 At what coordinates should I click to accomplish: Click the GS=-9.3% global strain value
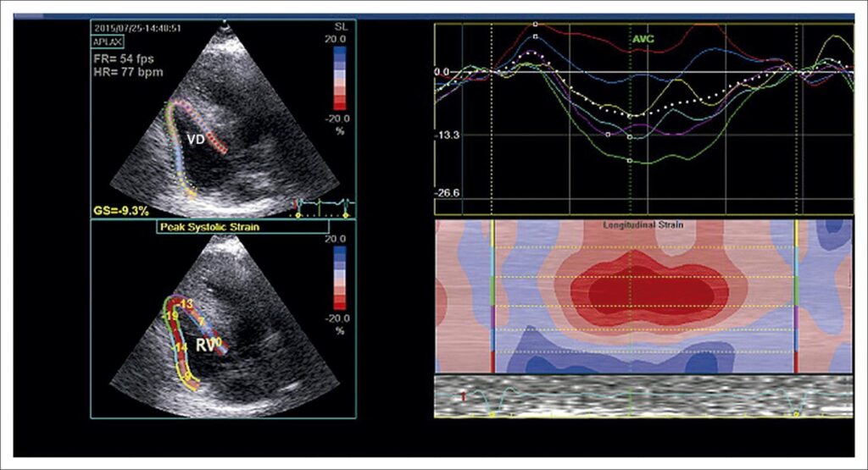[120, 210]
